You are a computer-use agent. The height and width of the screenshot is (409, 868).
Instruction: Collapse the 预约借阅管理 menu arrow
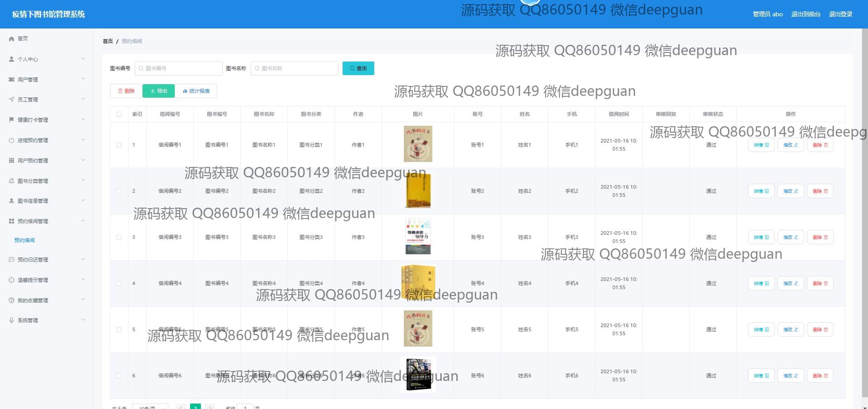(x=83, y=221)
